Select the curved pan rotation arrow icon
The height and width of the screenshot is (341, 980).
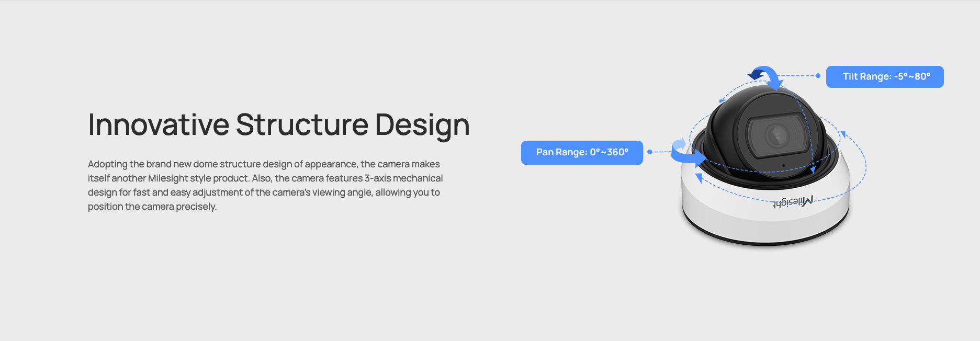tap(688, 152)
